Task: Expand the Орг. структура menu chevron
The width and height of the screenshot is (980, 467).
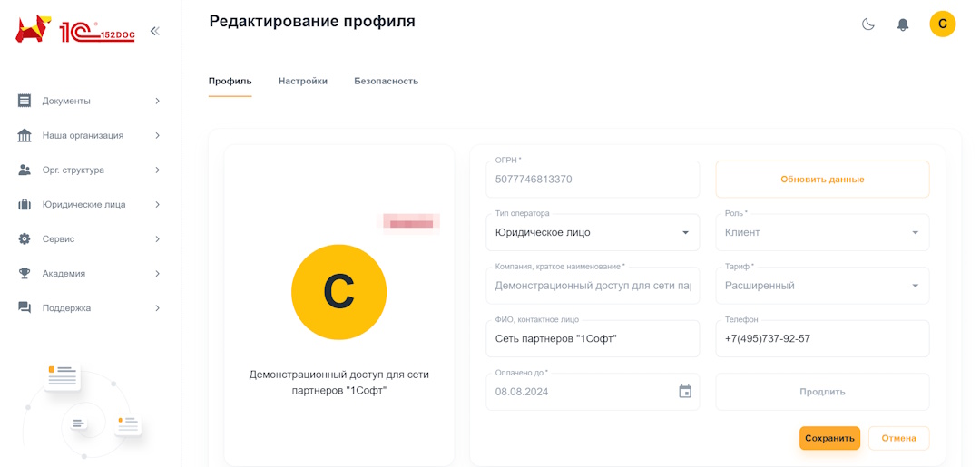Action: coord(157,170)
